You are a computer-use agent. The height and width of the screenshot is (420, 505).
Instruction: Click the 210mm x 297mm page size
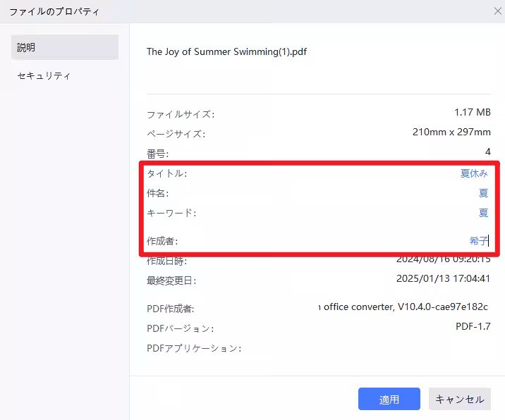pyautogui.click(x=451, y=132)
